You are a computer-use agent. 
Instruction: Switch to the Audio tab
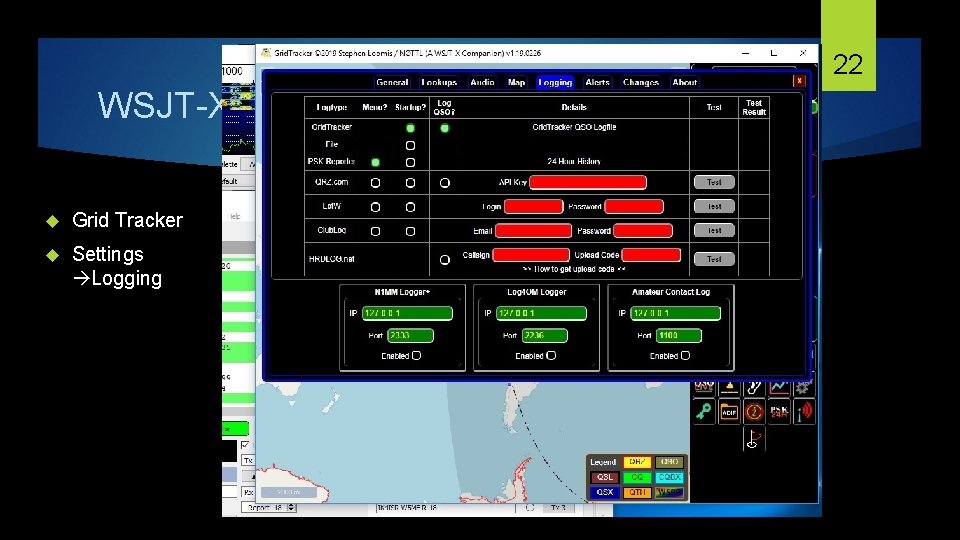482,82
